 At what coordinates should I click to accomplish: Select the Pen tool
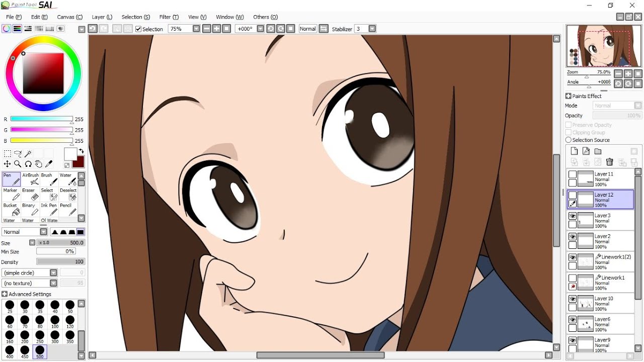tap(12, 179)
